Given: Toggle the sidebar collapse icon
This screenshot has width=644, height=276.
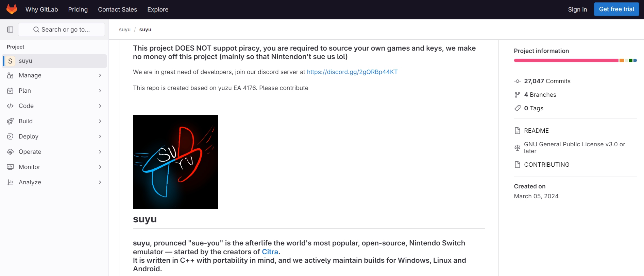Looking at the screenshot, I should [x=10, y=30].
